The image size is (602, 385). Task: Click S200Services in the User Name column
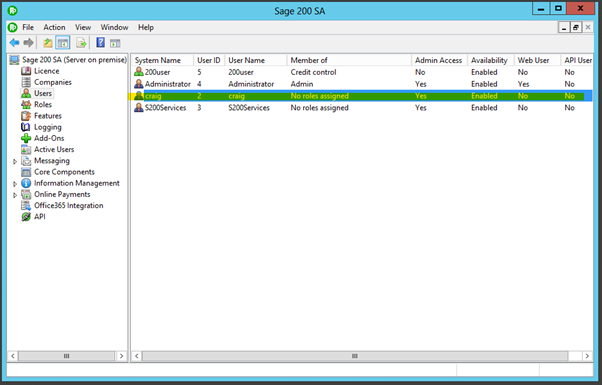click(249, 108)
